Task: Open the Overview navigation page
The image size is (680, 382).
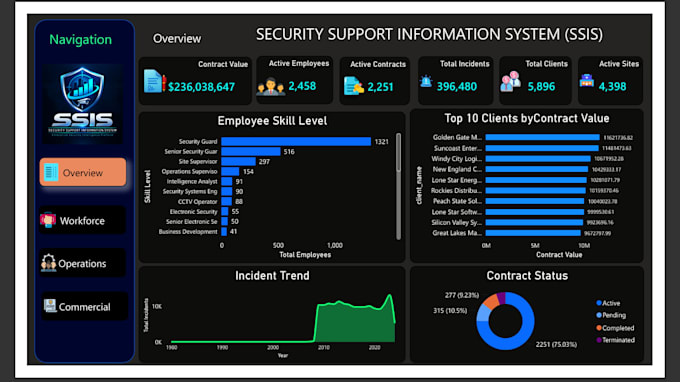Action: tap(83, 173)
